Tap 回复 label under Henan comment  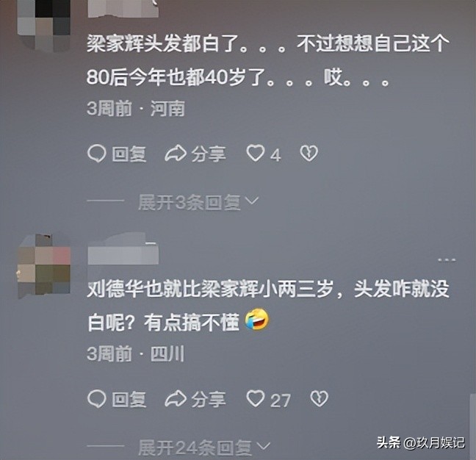pos(129,154)
